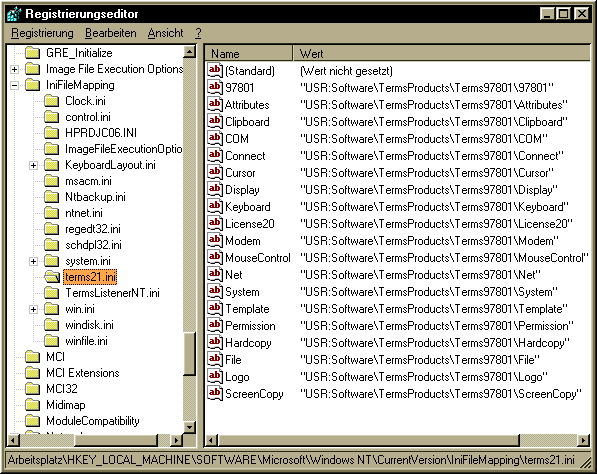
Task: Click the tree pane horizontal scrollbar thumb
Action: pyautogui.click(x=115, y=440)
